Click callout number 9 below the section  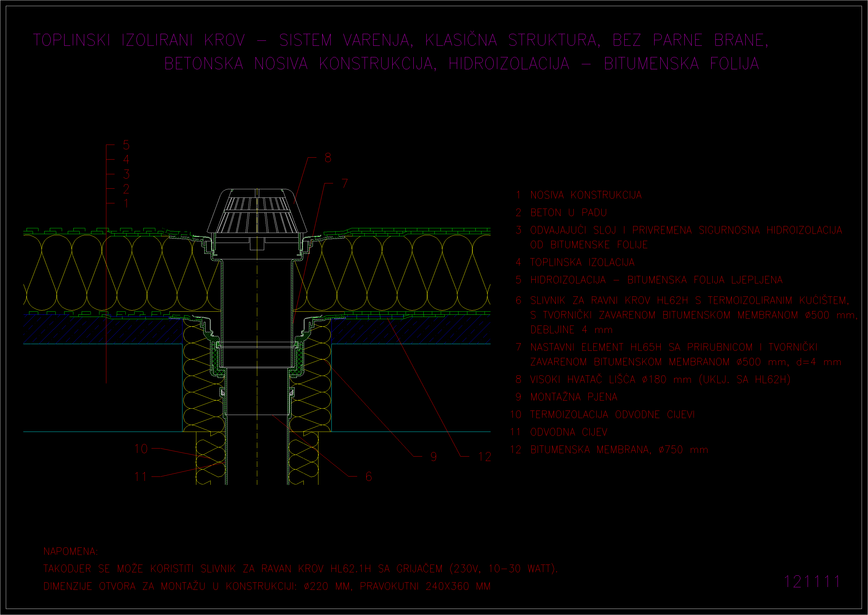point(434,457)
